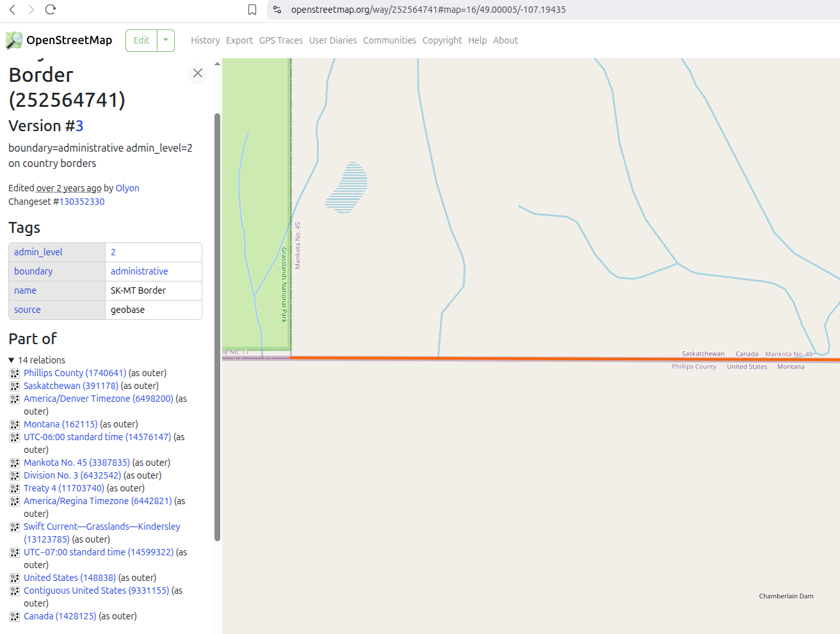Click relation icon beside America/Regina Timezone

point(15,501)
